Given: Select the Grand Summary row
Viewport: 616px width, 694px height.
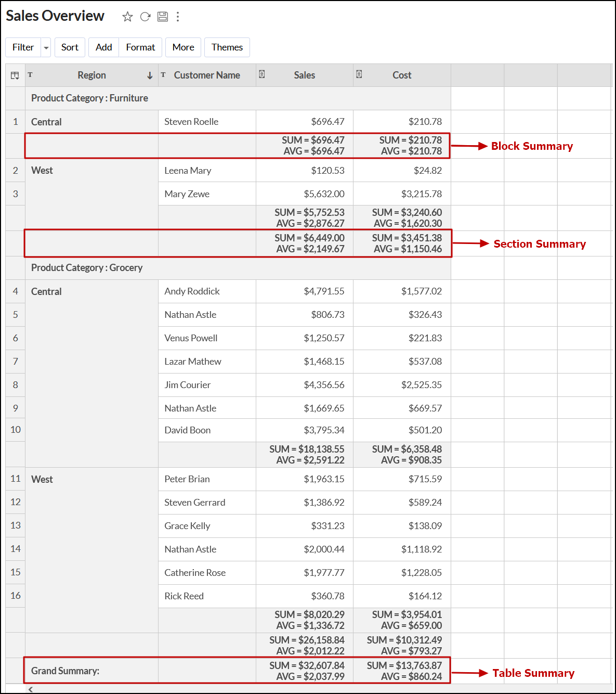Looking at the screenshot, I should coord(65,671).
